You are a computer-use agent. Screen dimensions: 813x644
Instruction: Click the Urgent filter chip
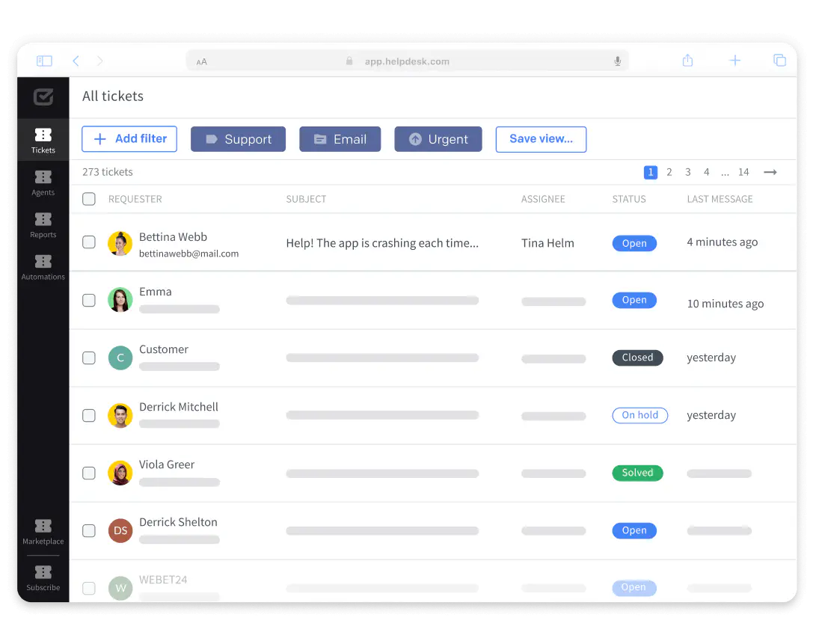[x=438, y=139]
